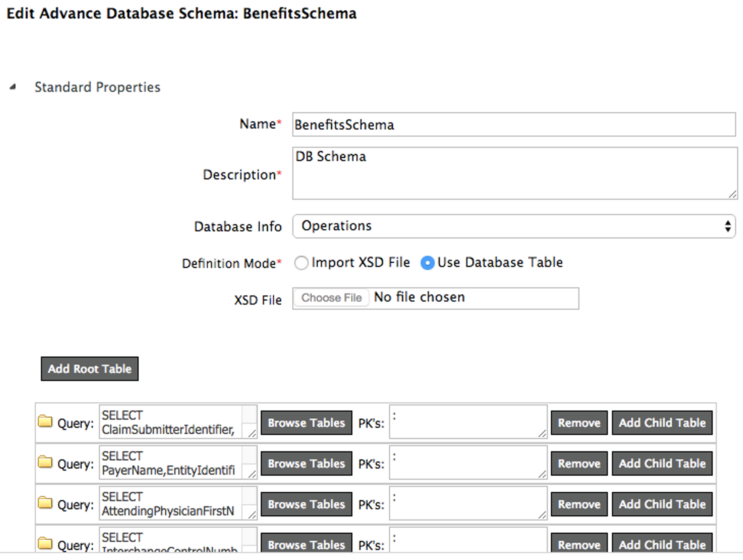
Task: Click the Choose File button for XSD
Action: [331, 298]
